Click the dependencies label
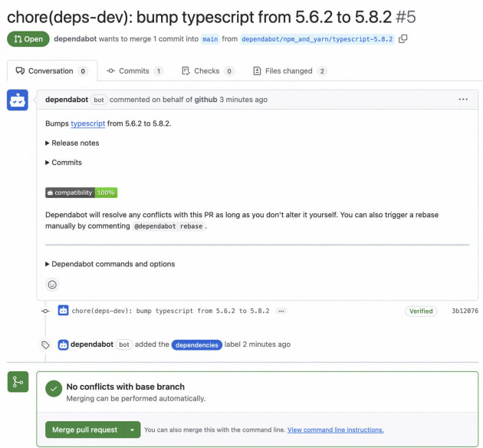The width and height of the screenshot is (483, 448). [x=197, y=345]
